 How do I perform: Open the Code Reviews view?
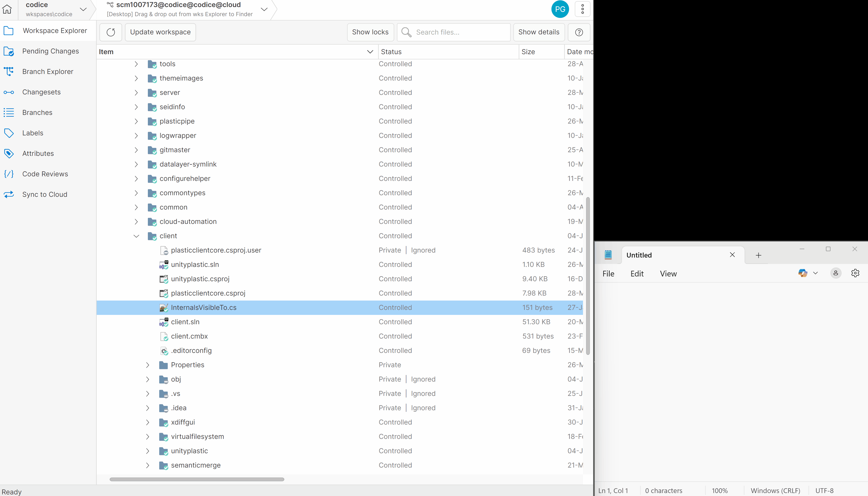click(45, 174)
